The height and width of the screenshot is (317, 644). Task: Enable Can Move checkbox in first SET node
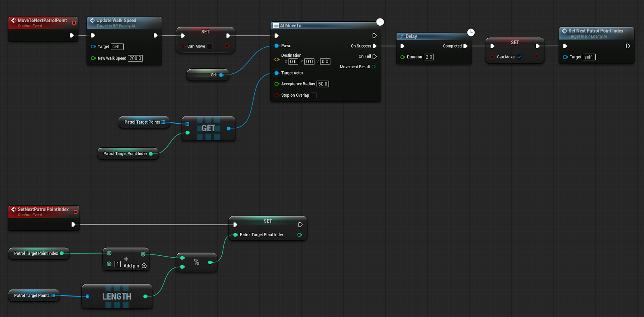tap(209, 46)
